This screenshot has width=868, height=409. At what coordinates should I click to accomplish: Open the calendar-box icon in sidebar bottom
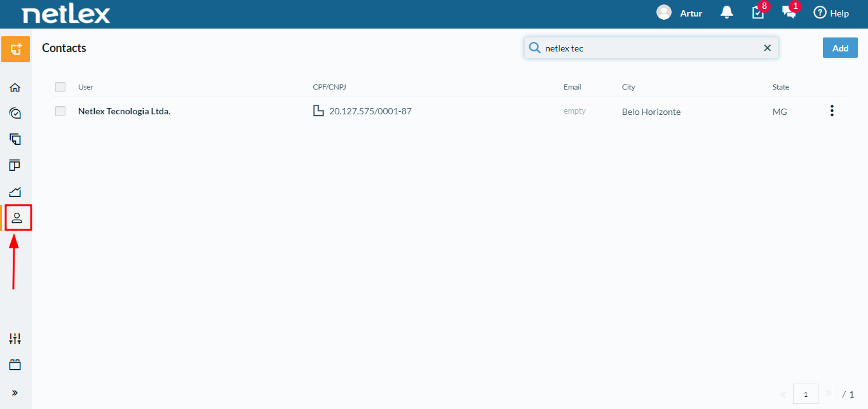pyautogui.click(x=15, y=365)
